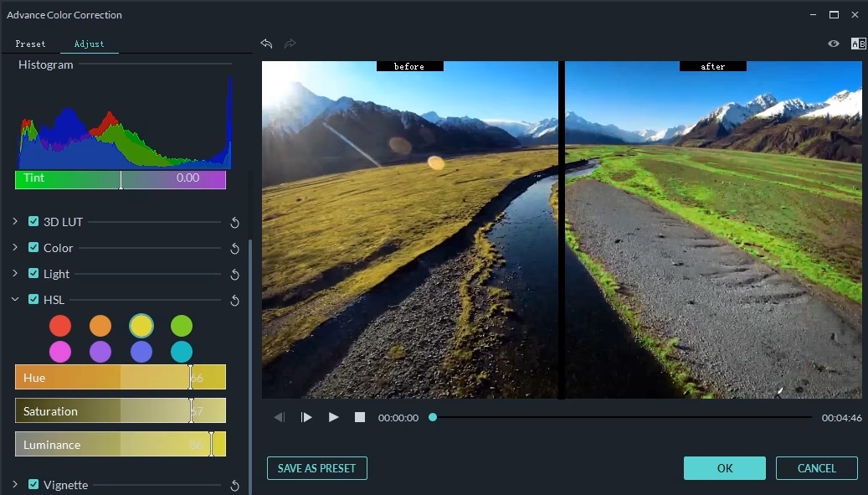Image resolution: width=868 pixels, height=495 pixels.
Task: Play the video preview
Action: [333, 417]
